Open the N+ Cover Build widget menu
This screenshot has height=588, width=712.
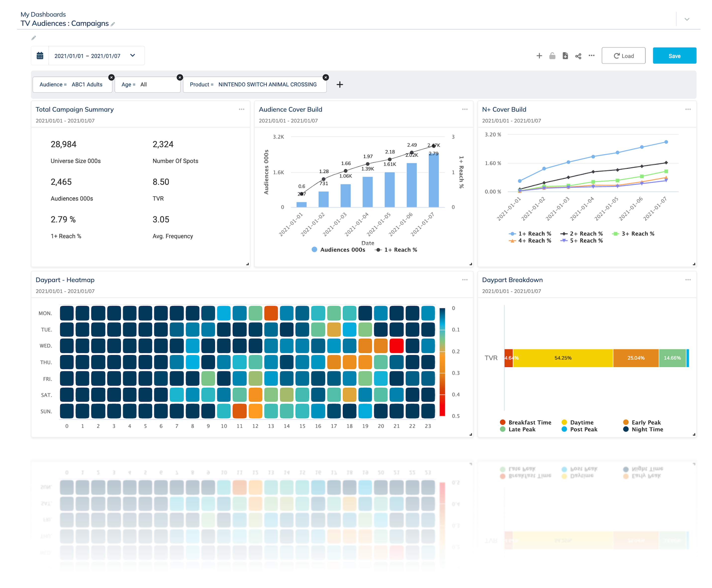(688, 109)
